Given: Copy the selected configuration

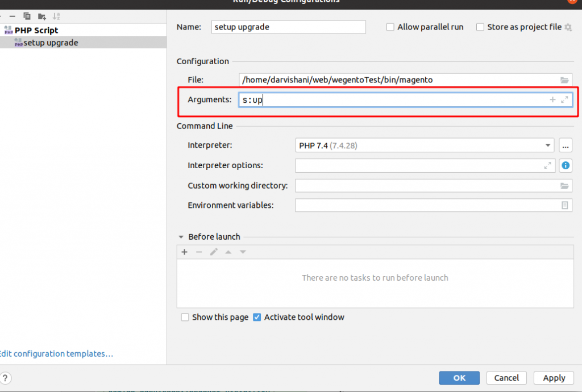Looking at the screenshot, I should tap(27, 16).
